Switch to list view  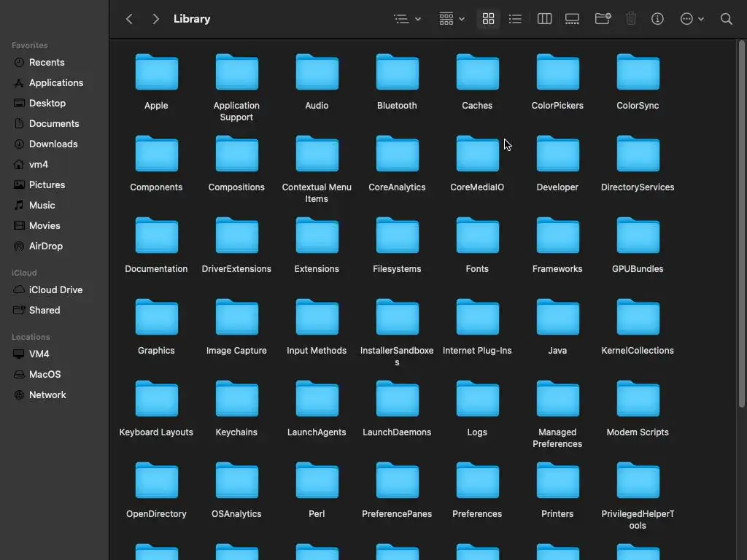point(515,19)
